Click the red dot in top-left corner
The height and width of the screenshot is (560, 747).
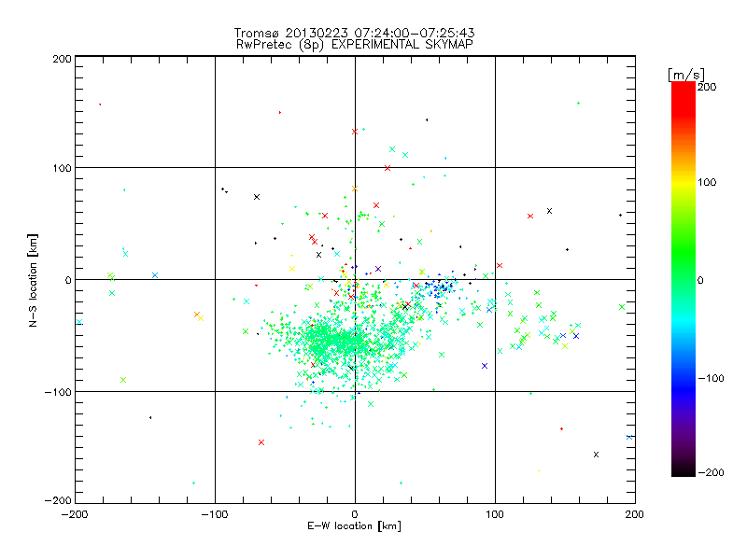[100, 105]
